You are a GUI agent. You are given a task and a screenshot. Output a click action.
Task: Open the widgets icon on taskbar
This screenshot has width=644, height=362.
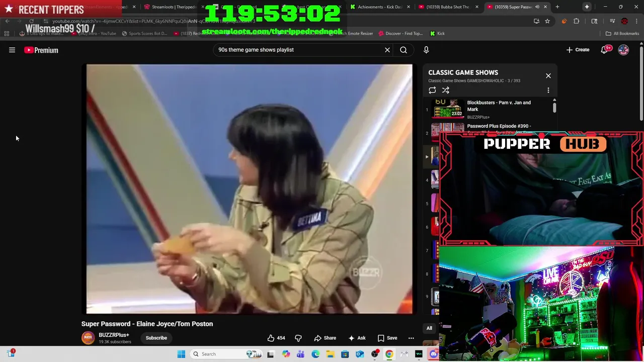point(11,353)
